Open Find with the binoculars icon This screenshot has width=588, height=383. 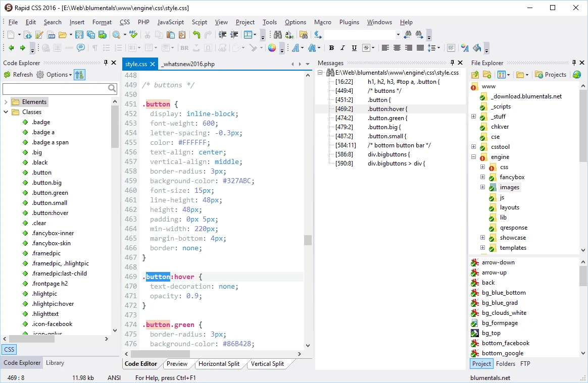point(277,35)
